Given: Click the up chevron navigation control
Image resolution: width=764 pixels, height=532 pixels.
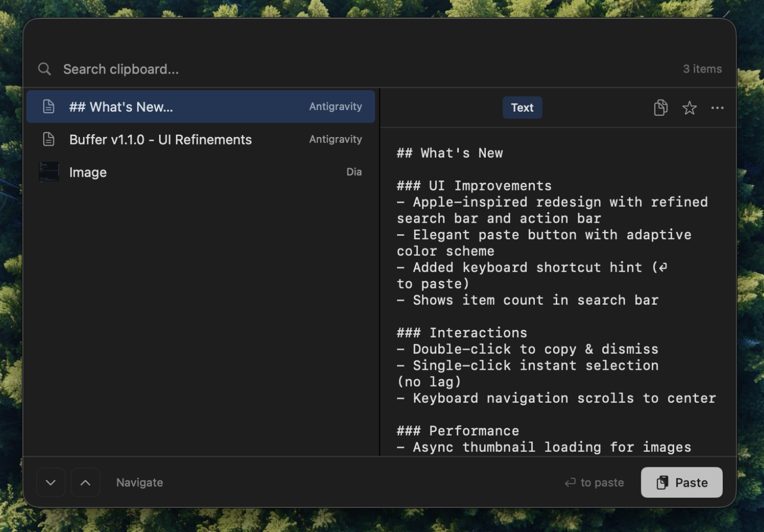Looking at the screenshot, I should [86, 482].
